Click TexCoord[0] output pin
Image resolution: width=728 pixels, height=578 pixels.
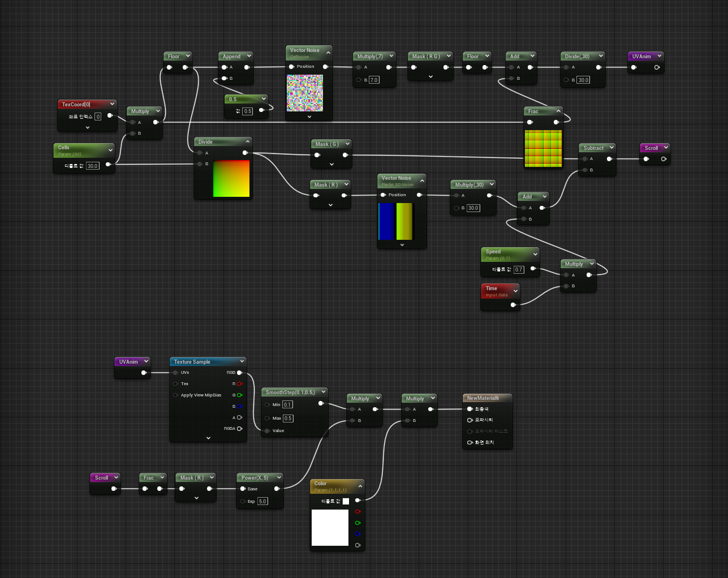[110, 115]
